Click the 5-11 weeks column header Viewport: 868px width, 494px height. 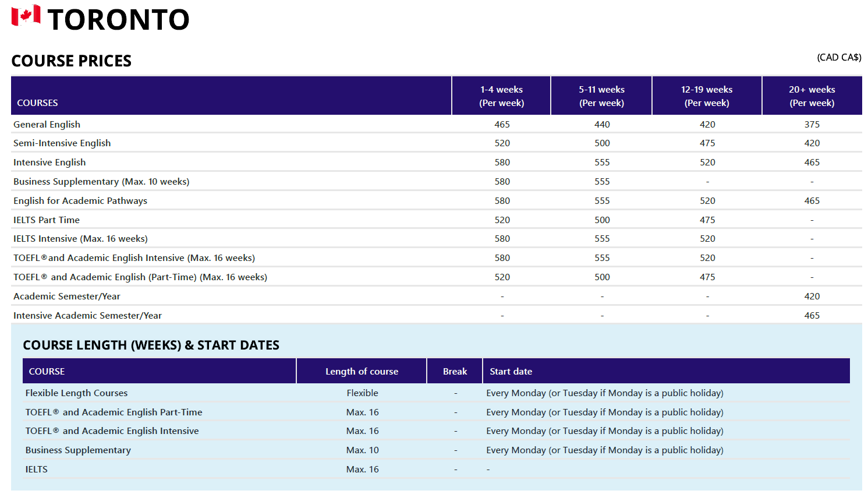pyautogui.click(x=601, y=96)
